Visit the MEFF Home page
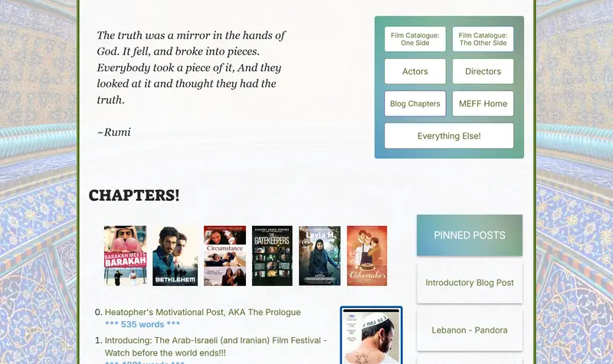The image size is (613, 364). click(x=483, y=103)
